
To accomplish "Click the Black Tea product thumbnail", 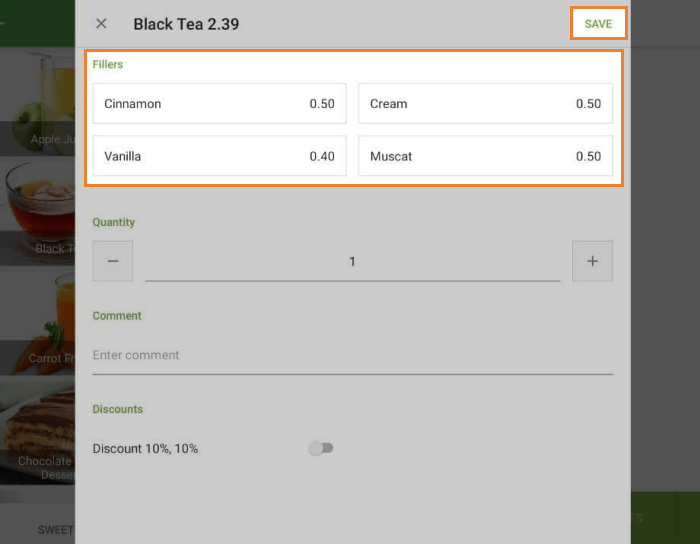I will (37, 210).
